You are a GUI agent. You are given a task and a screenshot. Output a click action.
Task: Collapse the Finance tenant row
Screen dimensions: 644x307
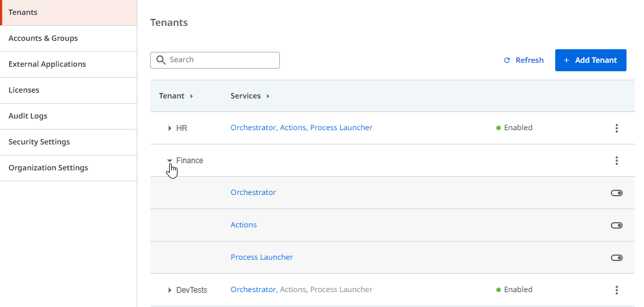[170, 161]
